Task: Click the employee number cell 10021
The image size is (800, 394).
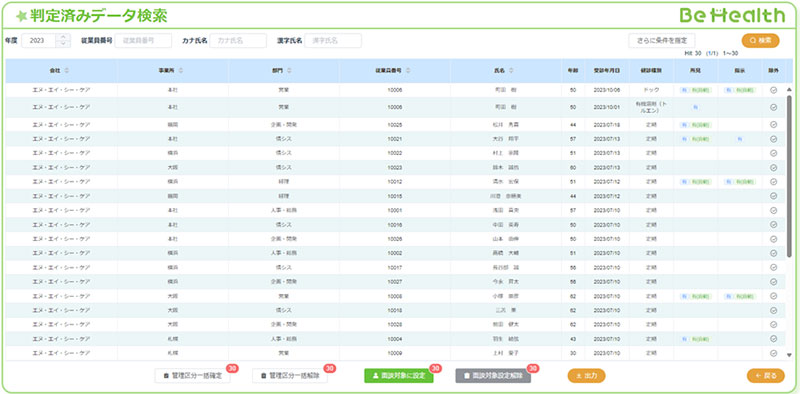Action: click(394, 139)
